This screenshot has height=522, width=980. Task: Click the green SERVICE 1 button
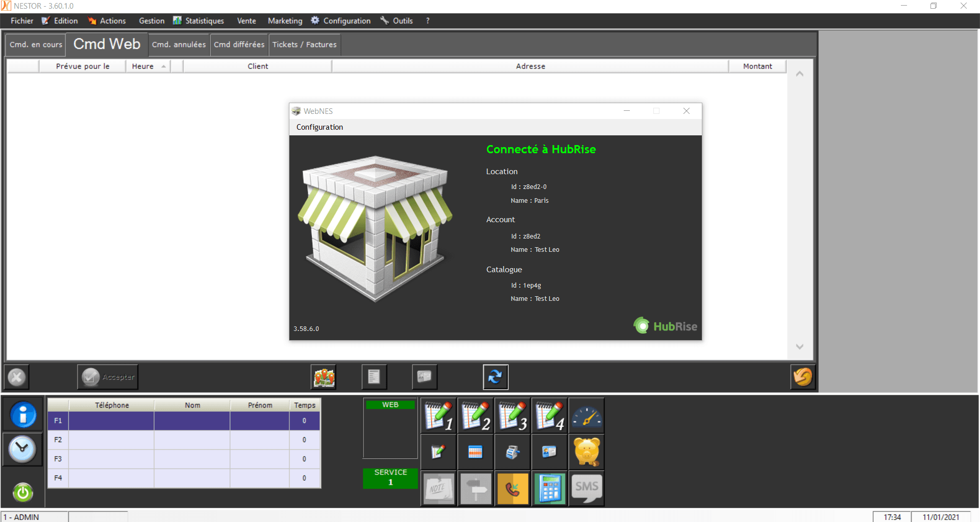(x=390, y=478)
